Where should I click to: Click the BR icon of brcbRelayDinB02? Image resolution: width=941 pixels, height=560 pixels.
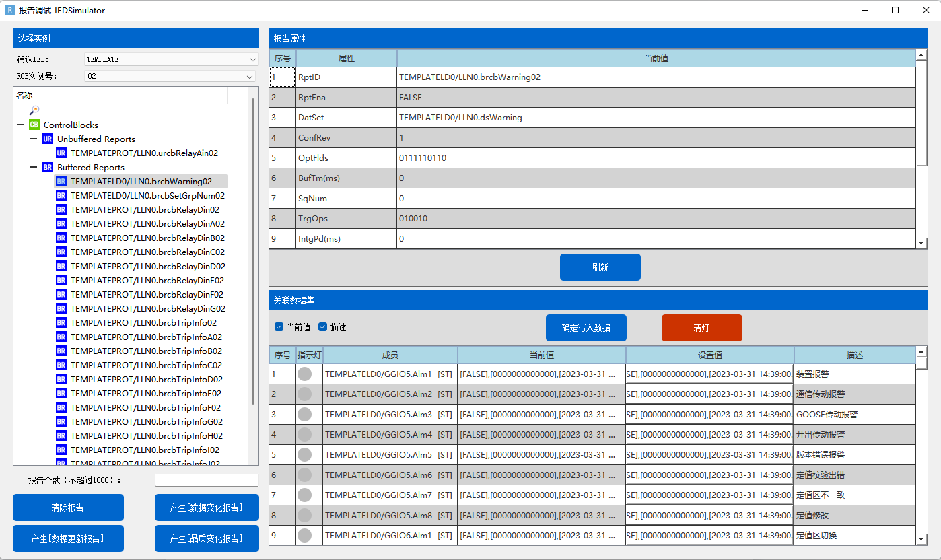tap(61, 238)
